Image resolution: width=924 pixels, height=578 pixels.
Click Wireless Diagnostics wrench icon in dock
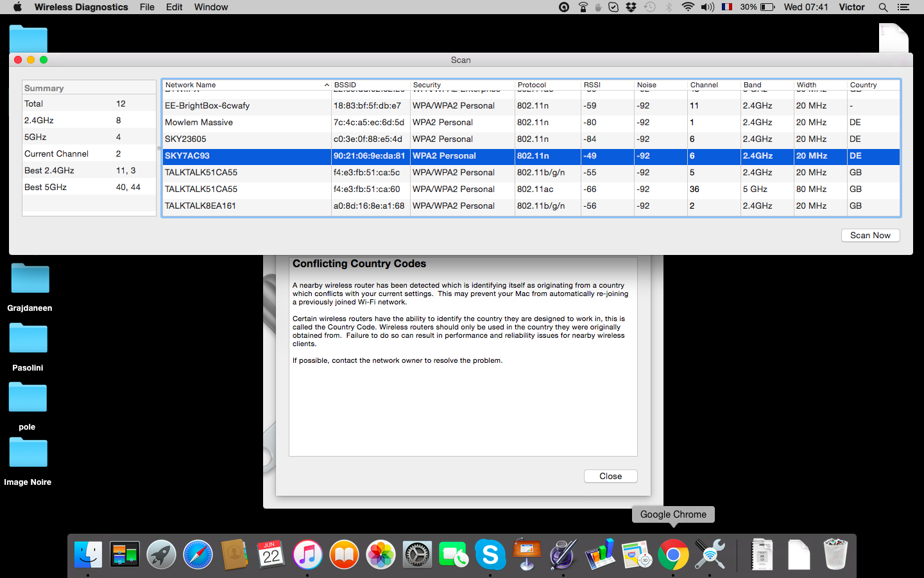pos(710,554)
